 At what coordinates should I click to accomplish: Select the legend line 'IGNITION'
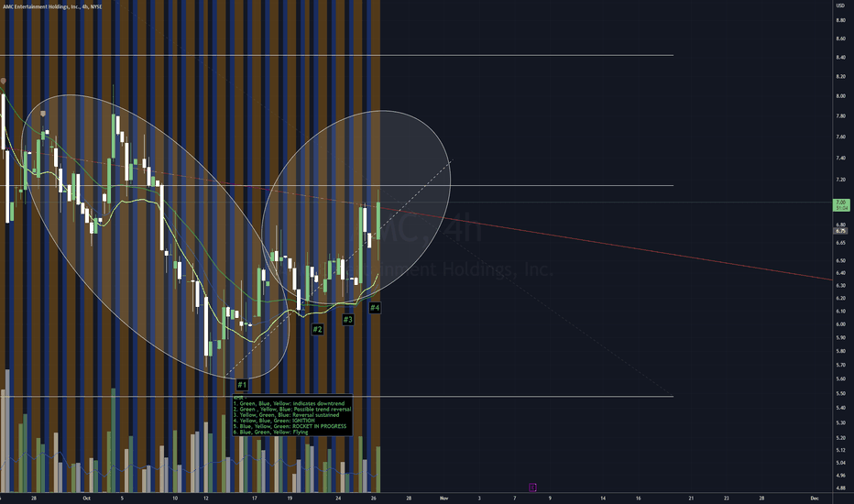coord(275,421)
